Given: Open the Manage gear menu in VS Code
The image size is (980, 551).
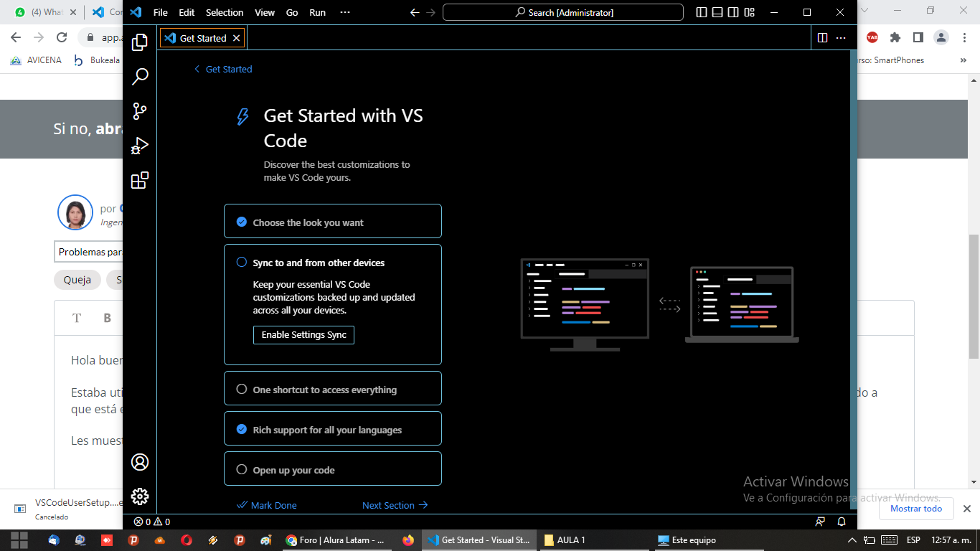Looking at the screenshot, I should tap(140, 496).
